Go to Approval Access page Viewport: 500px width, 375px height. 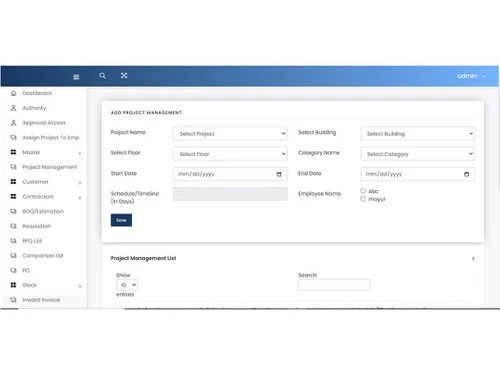pyautogui.click(x=44, y=123)
